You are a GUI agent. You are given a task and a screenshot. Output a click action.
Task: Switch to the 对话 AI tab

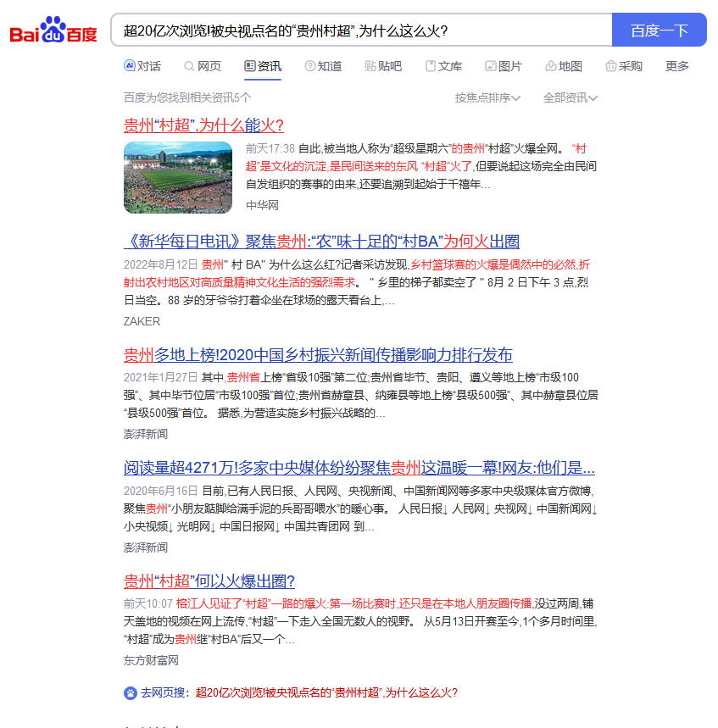[x=142, y=66]
